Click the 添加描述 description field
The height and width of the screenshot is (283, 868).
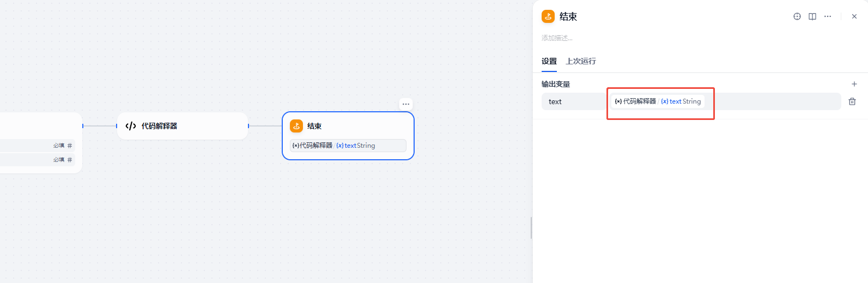(x=557, y=38)
